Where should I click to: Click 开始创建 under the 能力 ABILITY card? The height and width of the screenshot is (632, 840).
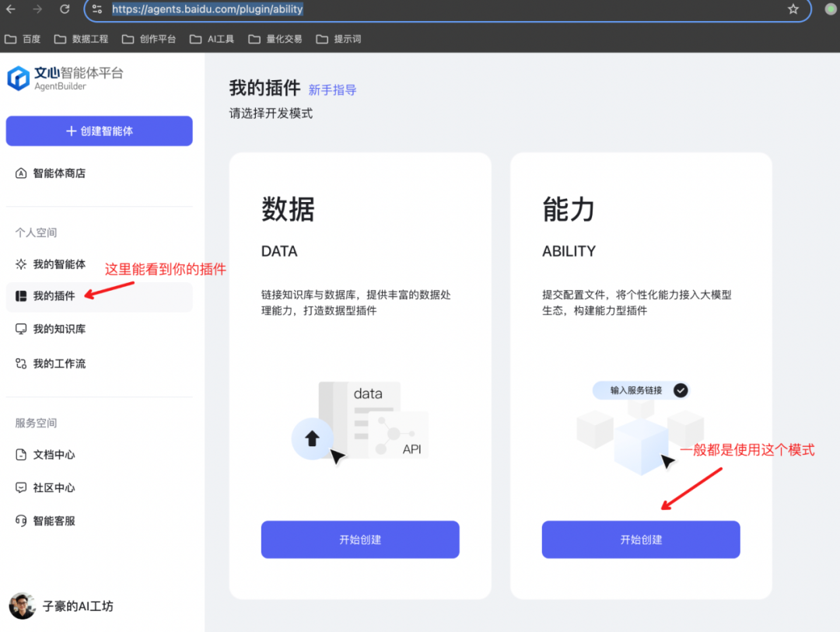pyautogui.click(x=640, y=539)
